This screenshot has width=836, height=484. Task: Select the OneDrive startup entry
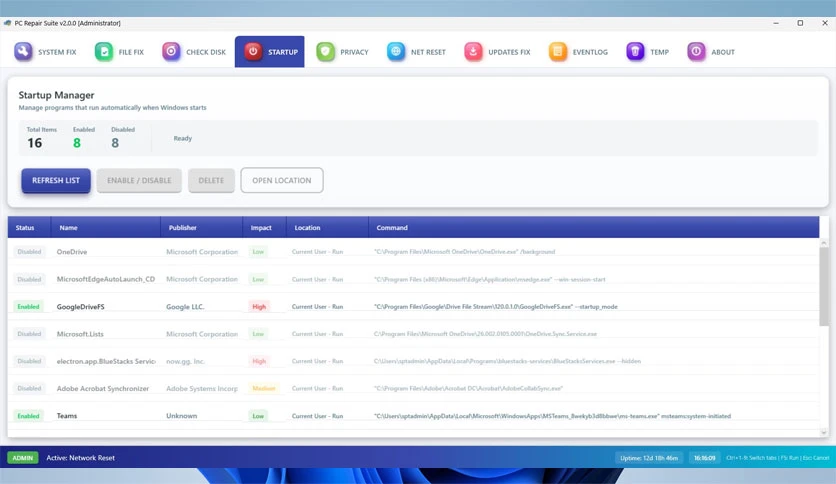(x=413, y=252)
